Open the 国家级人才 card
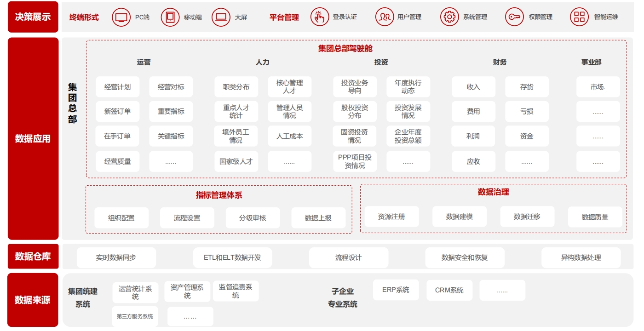The height and width of the screenshot is (331, 644). coord(236,161)
